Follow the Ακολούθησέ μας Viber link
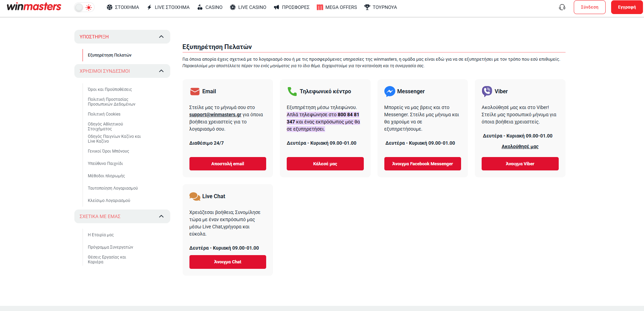This screenshot has width=644, height=311. (x=520, y=146)
